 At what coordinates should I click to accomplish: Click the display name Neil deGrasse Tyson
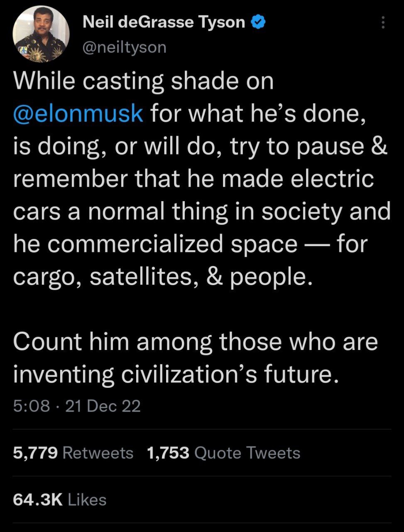pos(164,22)
